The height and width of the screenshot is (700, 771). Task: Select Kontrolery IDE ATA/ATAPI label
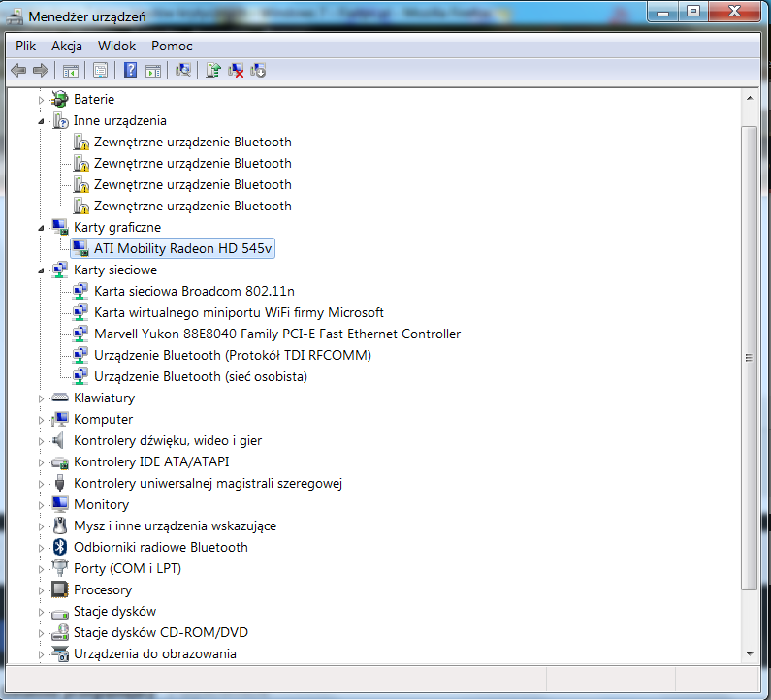151,461
